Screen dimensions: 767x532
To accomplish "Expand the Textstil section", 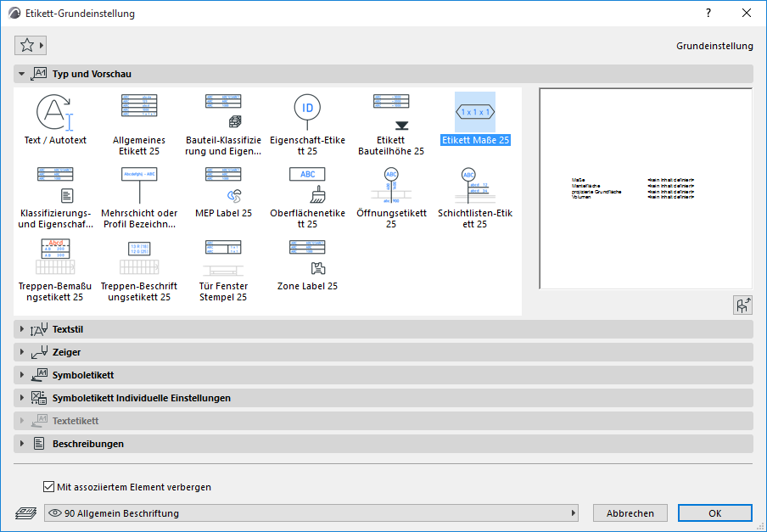I will (68, 329).
